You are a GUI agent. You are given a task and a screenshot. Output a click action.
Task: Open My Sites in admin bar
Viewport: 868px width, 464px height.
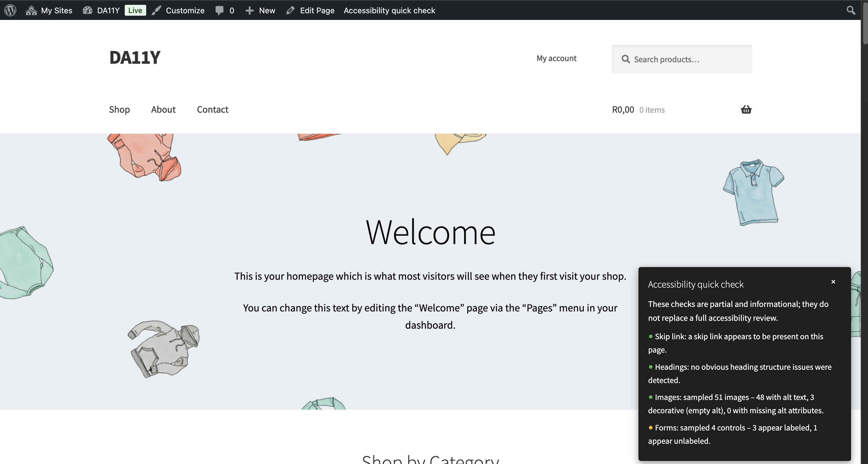(49, 10)
